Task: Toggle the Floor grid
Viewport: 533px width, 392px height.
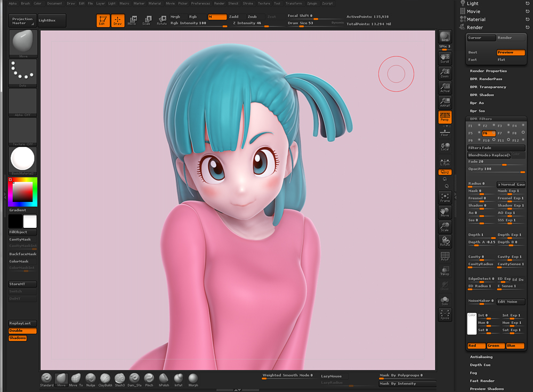Action: point(445,133)
